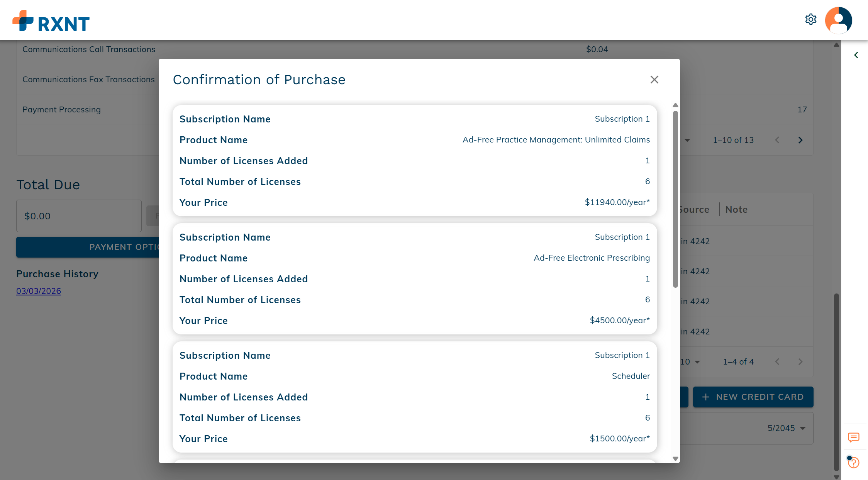Image resolution: width=868 pixels, height=480 pixels.
Task: Click the scroll-down arrow inside the dialog
Action: pos(675,458)
